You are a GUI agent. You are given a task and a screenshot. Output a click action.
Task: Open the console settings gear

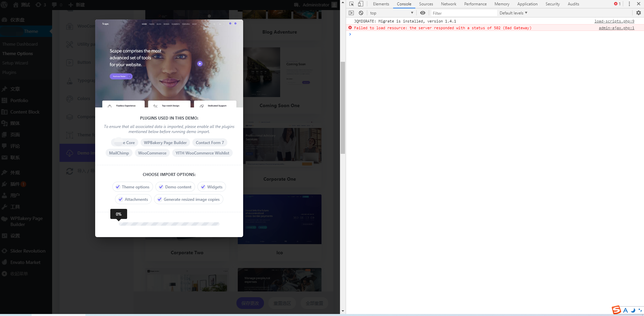tap(638, 13)
